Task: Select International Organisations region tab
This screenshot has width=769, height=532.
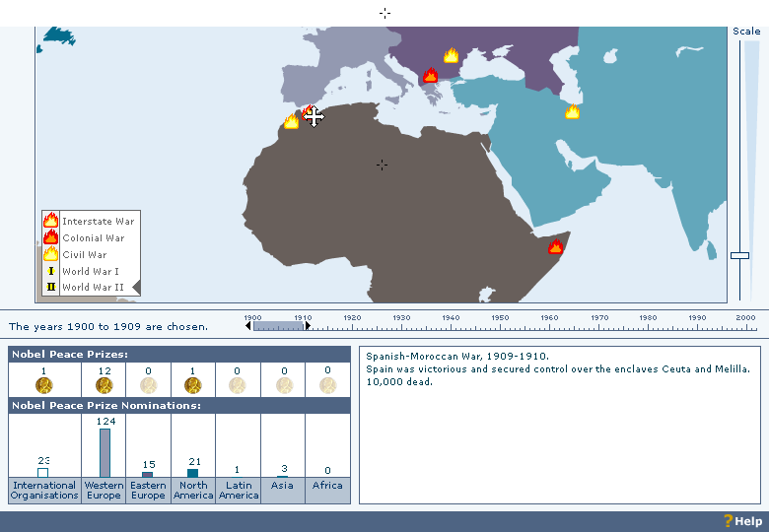Action: click(x=44, y=491)
